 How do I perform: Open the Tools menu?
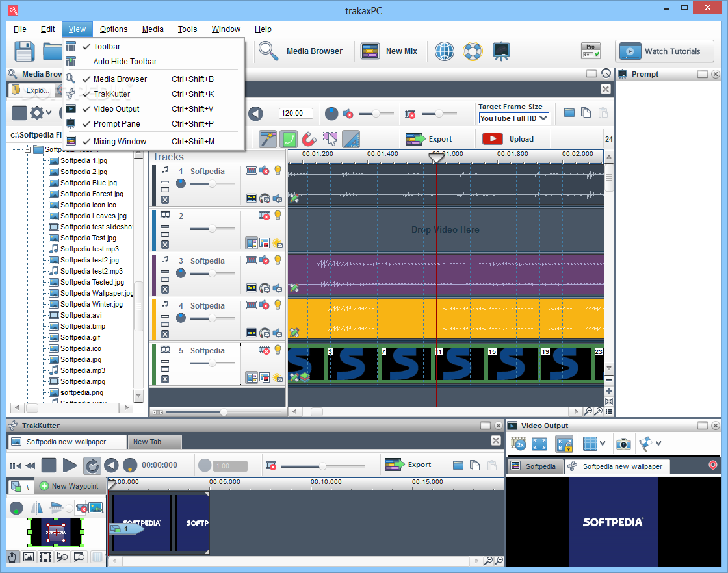tap(188, 29)
